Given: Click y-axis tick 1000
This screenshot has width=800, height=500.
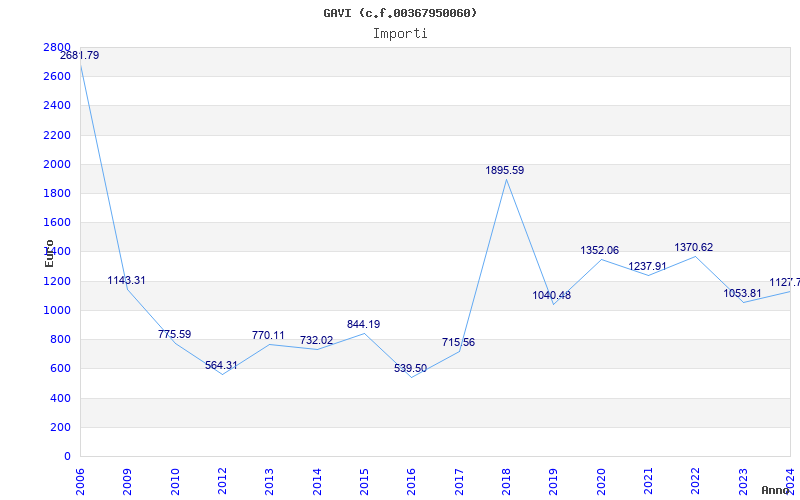Looking at the screenshot, I should [x=57, y=310].
